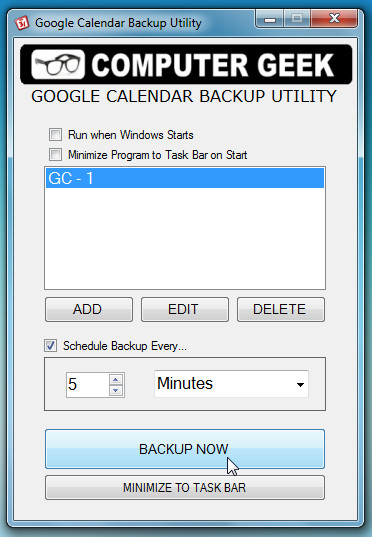Image resolution: width=372 pixels, height=537 pixels.
Task: Click the EDIT button
Action: [185, 309]
